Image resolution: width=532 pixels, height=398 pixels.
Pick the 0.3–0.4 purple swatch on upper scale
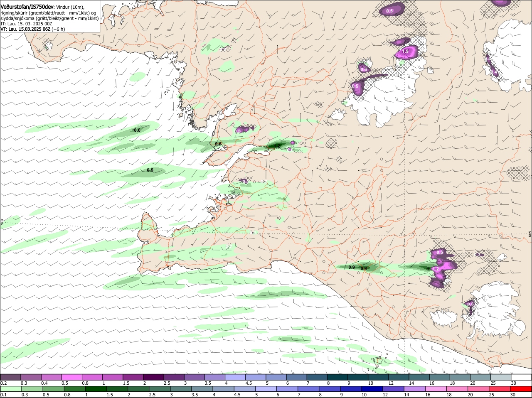[31, 377]
